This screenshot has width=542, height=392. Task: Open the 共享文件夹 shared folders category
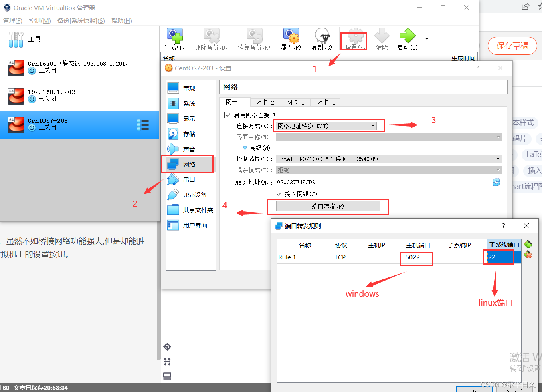[190, 210]
